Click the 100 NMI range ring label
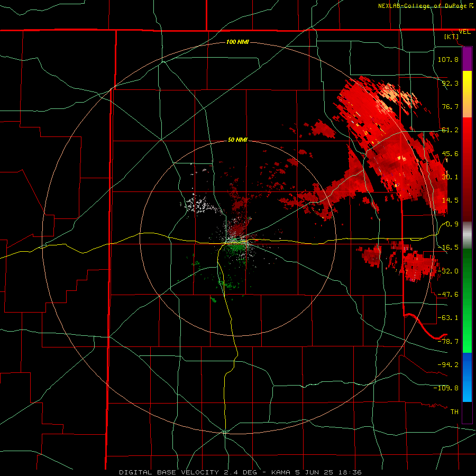 click(x=237, y=42)
